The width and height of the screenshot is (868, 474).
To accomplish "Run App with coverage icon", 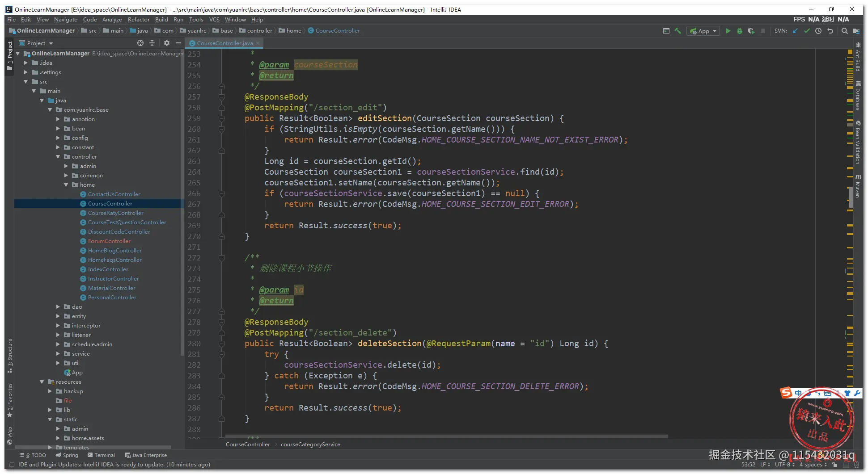I will tap(751, 31).
